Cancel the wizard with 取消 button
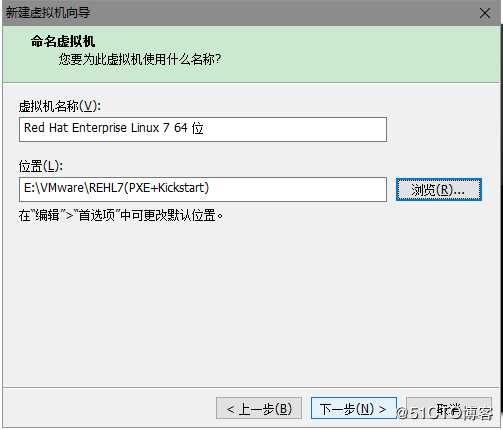 [449, 408]
